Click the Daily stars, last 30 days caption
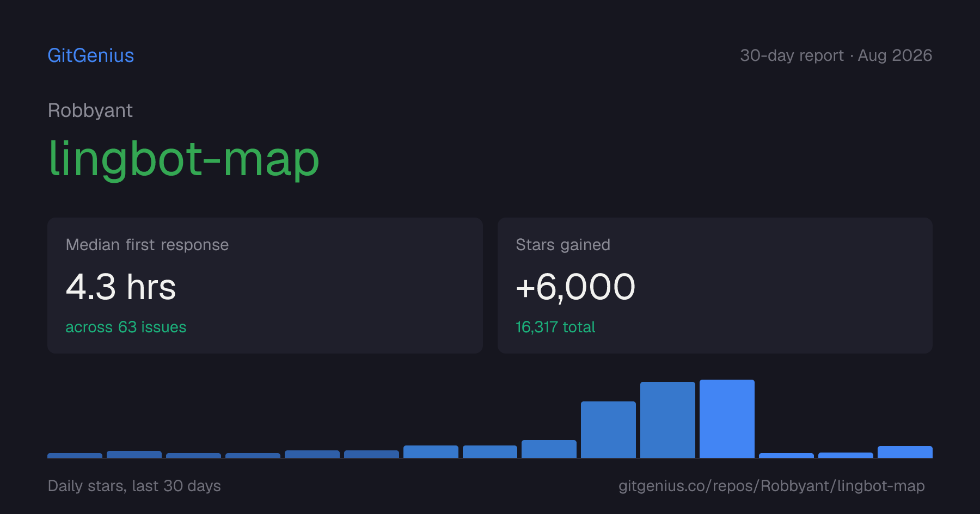The height and width of the screenshot is (514, 980). 134,486
